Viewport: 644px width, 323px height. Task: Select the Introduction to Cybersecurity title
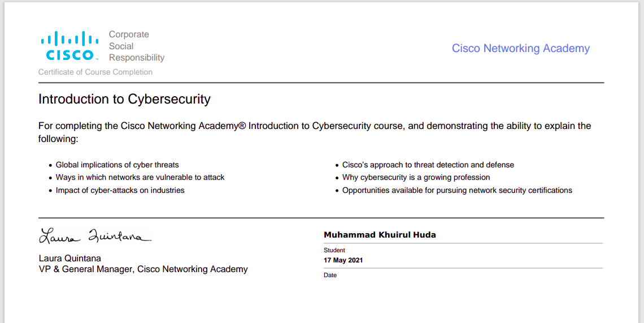point(124,99)
